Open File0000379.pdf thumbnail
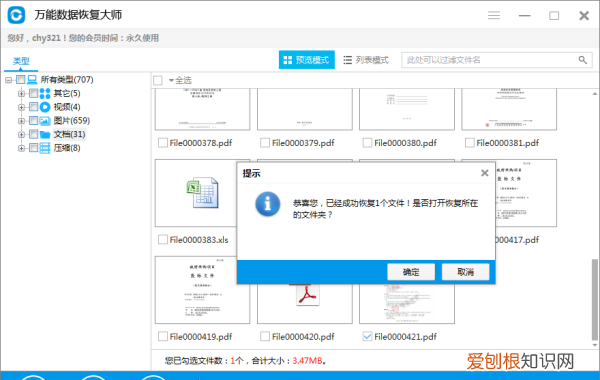This screenshot has height=380, width=600. tap(305, 109)
